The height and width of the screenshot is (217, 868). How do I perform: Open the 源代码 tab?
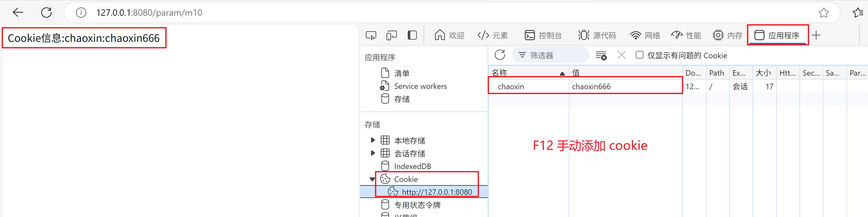tap(597, 35)
